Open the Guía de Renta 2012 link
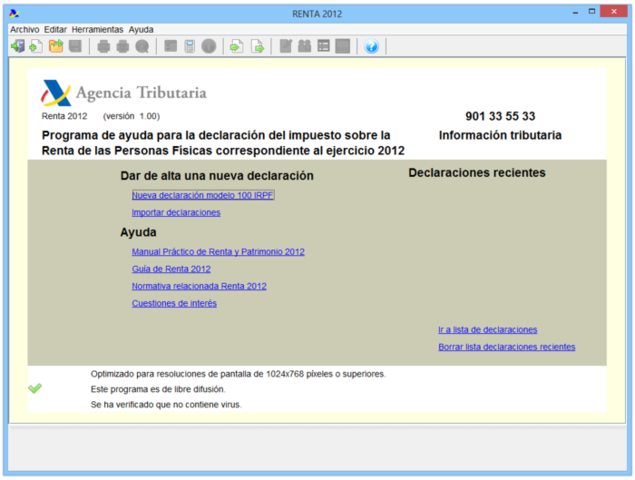 click(171, 269)
